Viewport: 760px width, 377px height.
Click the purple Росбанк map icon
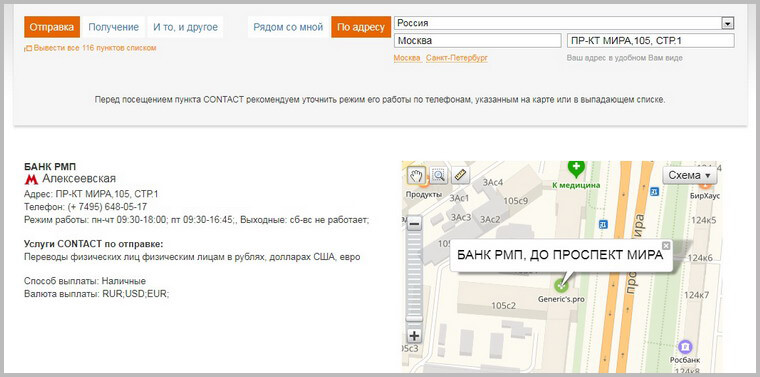point(685,347)
